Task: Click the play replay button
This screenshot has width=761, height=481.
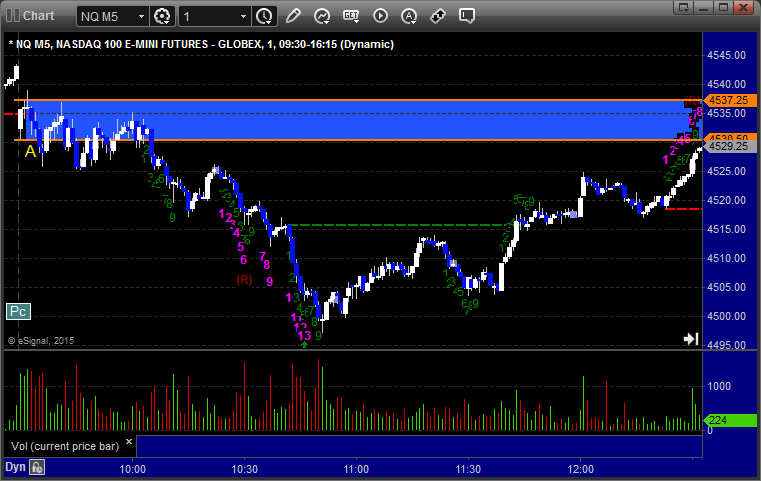Action: tap(380, 16)
